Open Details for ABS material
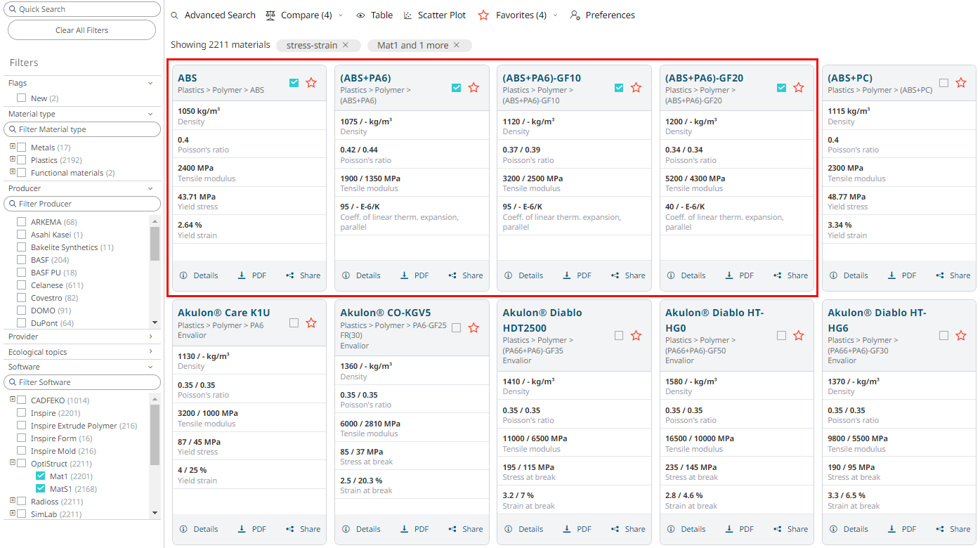 (199, 275)
